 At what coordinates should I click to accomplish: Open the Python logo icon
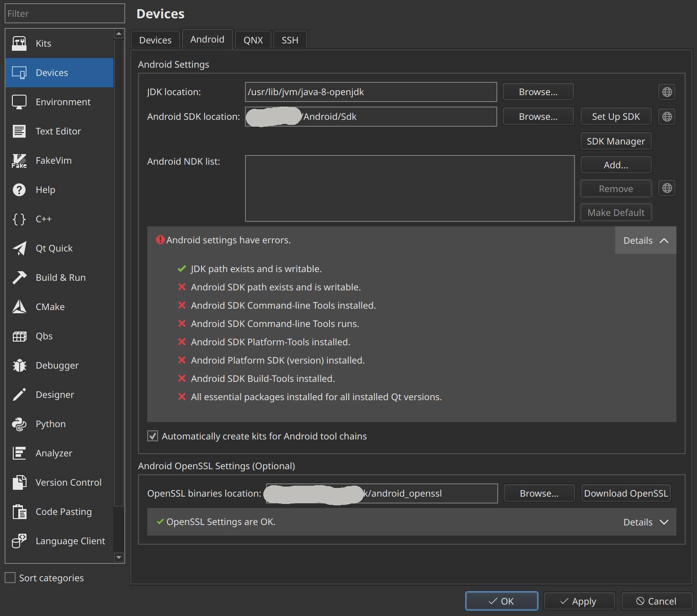(x=19, y=424)
